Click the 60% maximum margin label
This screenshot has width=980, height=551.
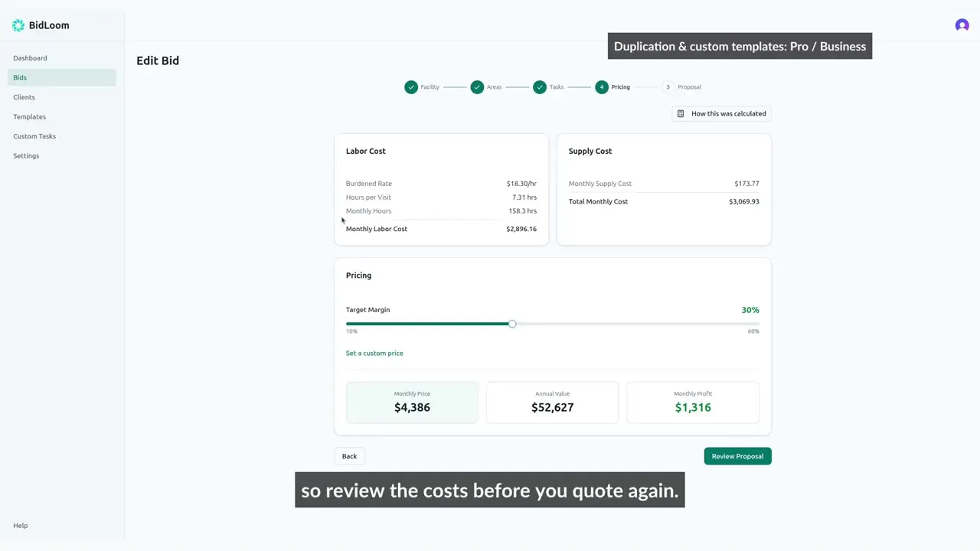753,331
